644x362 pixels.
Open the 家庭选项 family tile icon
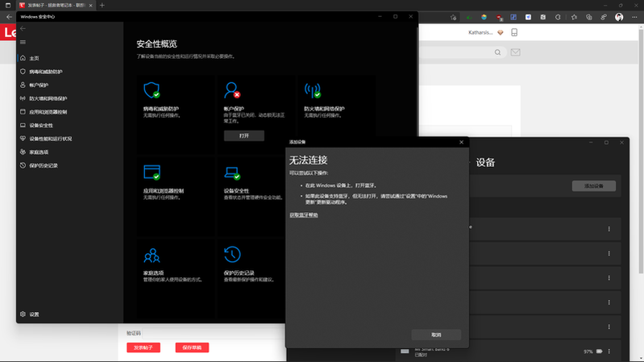(x=152, y=256)
